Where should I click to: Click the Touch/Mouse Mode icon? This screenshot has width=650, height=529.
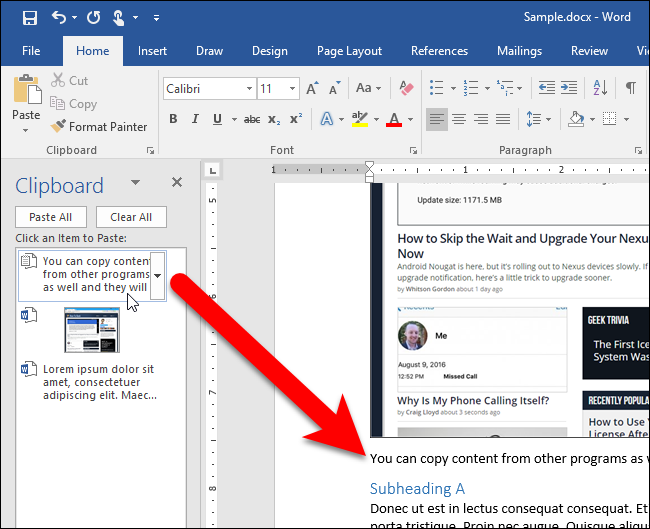coord(118,18)
